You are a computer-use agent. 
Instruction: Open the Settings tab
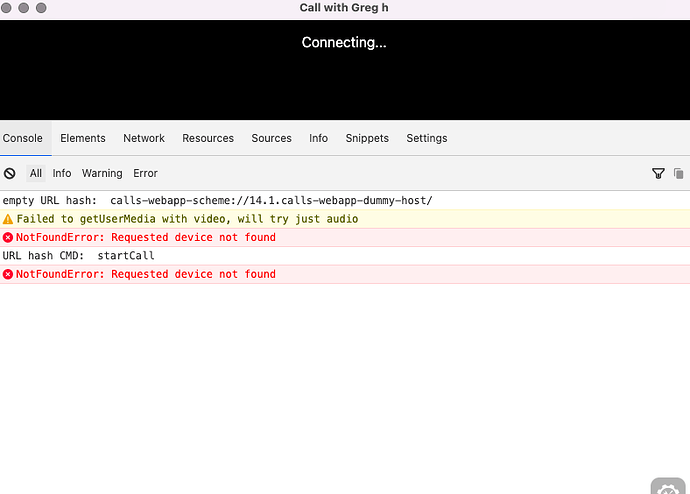tap(427, 139)
